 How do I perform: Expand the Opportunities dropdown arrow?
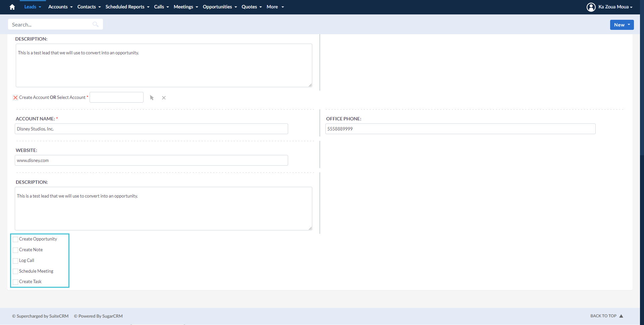click(x=236, y=7)
